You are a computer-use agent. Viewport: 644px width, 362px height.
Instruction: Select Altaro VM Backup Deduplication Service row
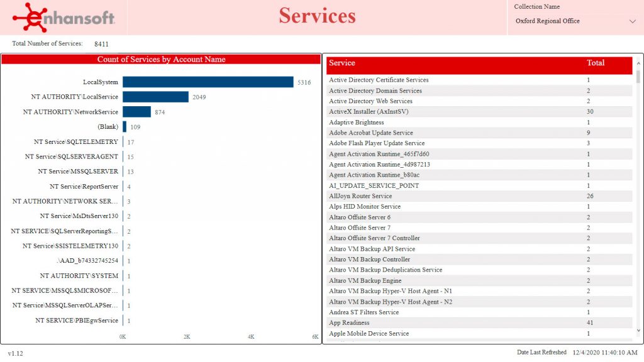click(479, 270)
